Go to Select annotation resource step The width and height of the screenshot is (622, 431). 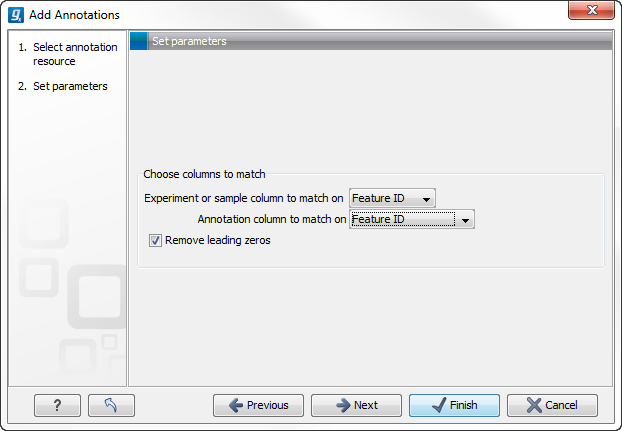click(x=74, y=54)
